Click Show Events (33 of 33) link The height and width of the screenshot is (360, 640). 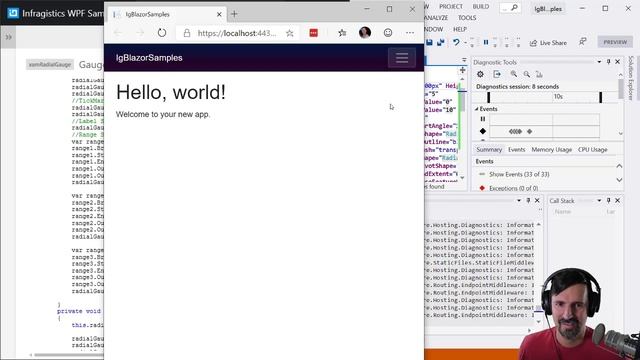coord(519,174)
